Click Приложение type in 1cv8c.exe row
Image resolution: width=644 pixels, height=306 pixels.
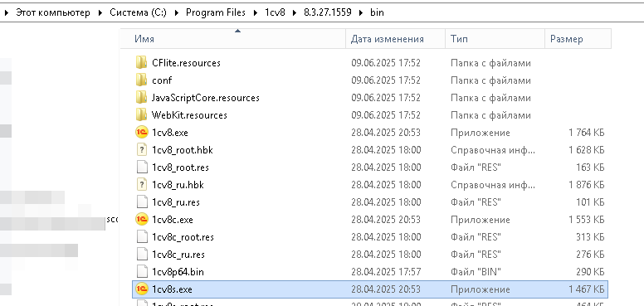481,220
